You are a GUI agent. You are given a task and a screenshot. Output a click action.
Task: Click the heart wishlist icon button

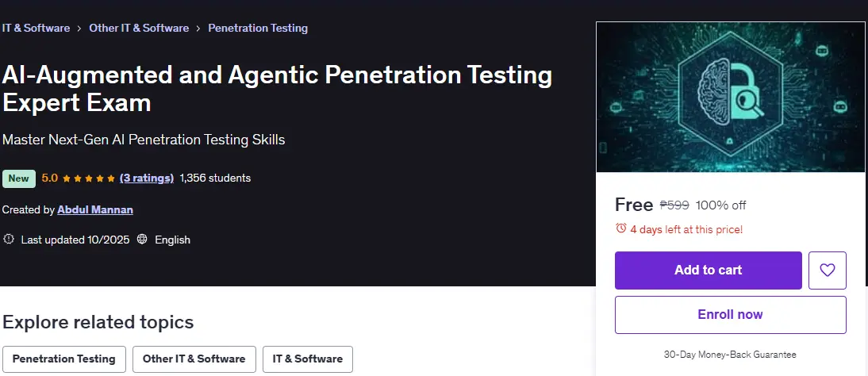tap(827, 270)
